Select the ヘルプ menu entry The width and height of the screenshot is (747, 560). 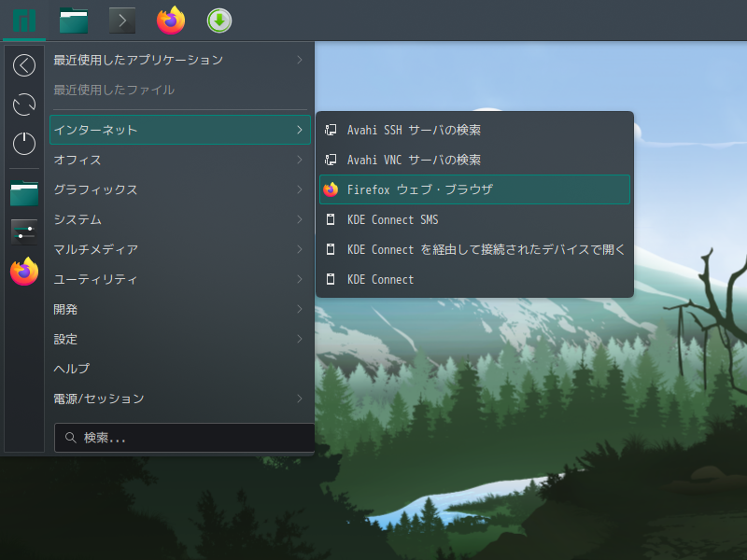coord(180,369)
